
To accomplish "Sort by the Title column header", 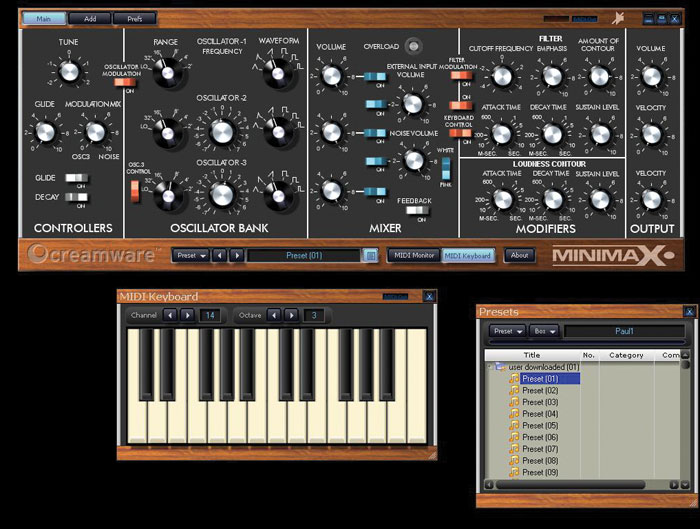I will pyautogui.click(x=532, y=355).
